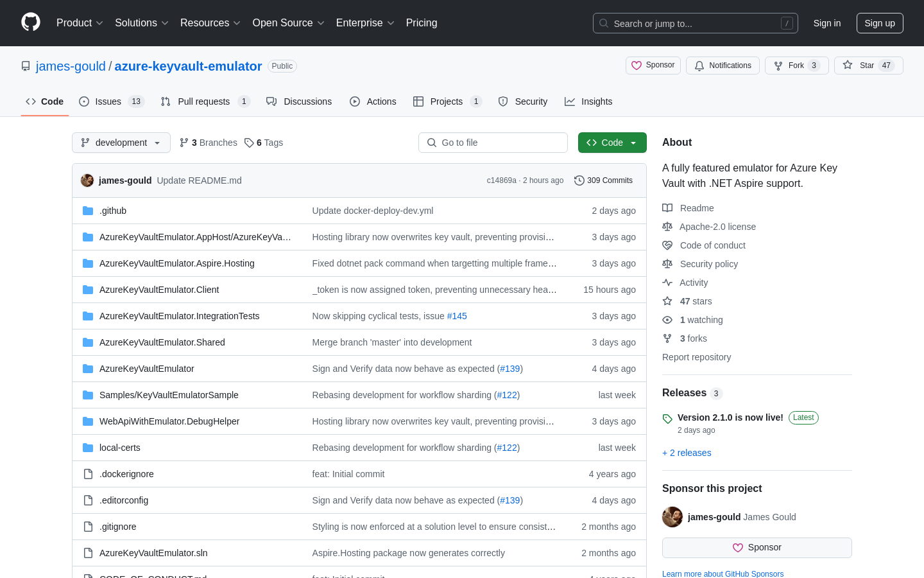Switch to the Issues tab

(112, 101)
